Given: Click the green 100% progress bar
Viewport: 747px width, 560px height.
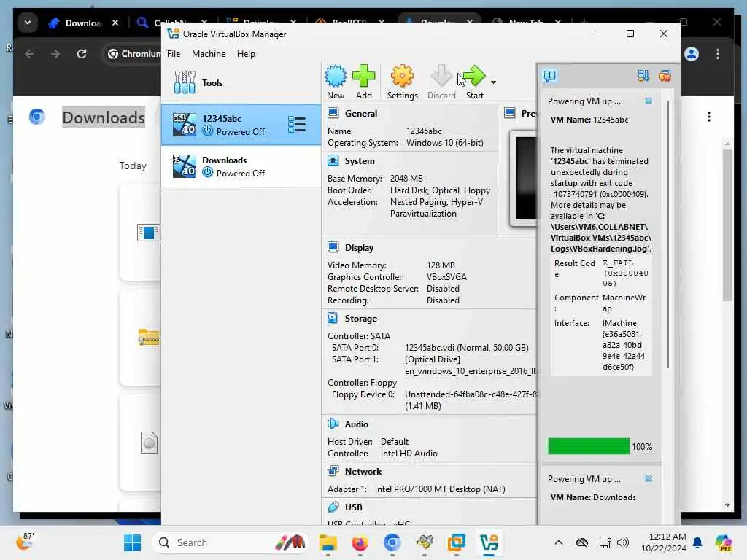Looking at the screenshot, I should coord(589,447).
